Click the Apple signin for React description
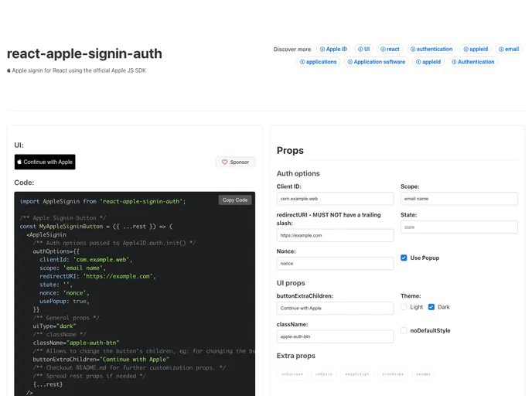This screenshot has height=396, width=532. tap(77, 70)
